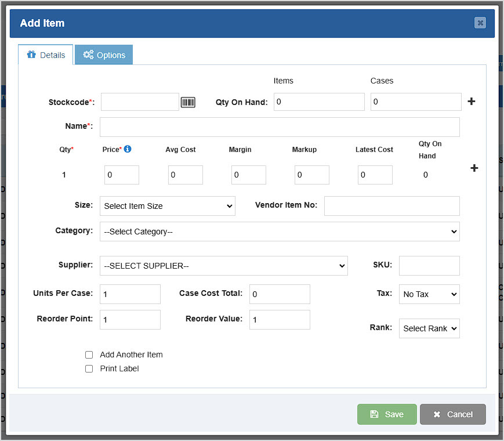Change the Tax dropdown from No Tax

click(x=429, y=294)
